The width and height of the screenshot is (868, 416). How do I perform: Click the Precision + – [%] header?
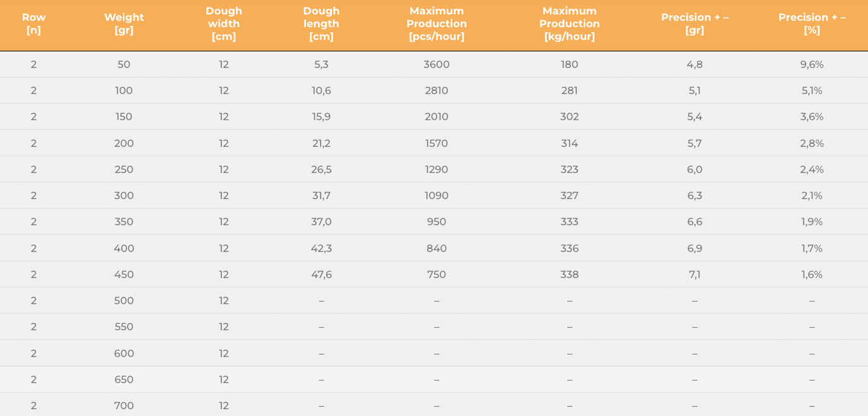[812, 24]
